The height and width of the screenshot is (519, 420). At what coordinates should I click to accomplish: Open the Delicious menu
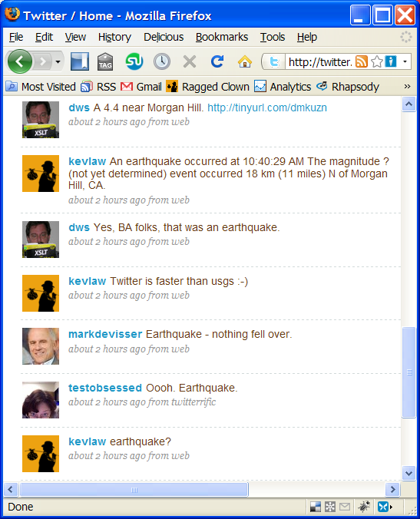pyautogui.click(x=164, y=37)
